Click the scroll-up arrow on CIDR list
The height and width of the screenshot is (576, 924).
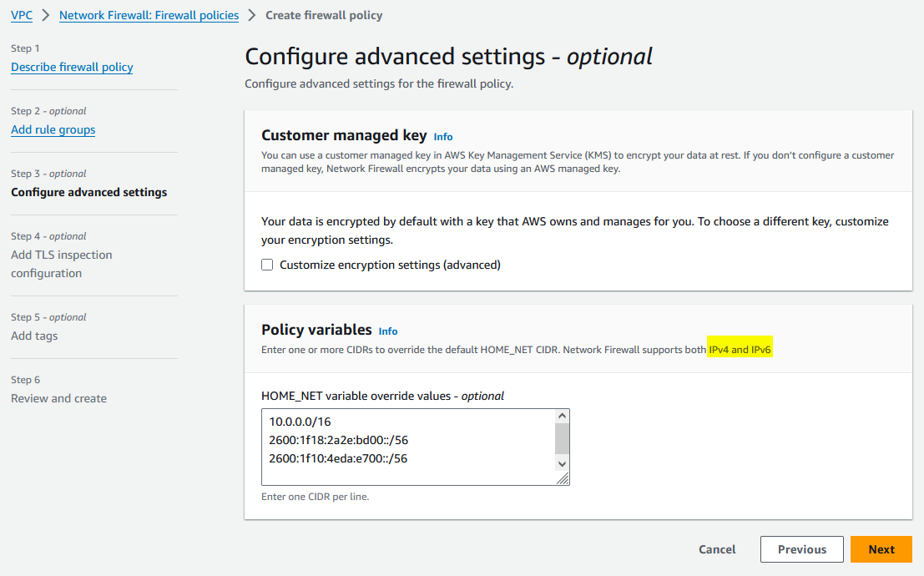(x=563, y=413)
